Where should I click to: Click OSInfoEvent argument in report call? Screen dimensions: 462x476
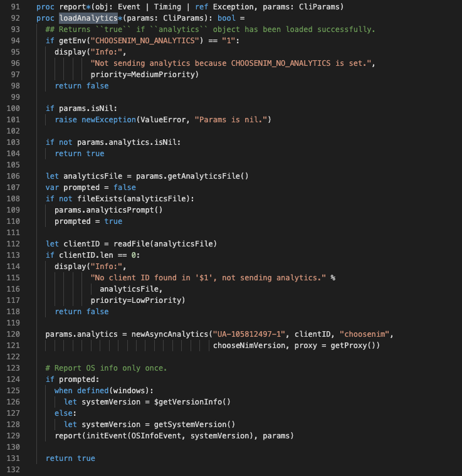click(x=156, y=436)
